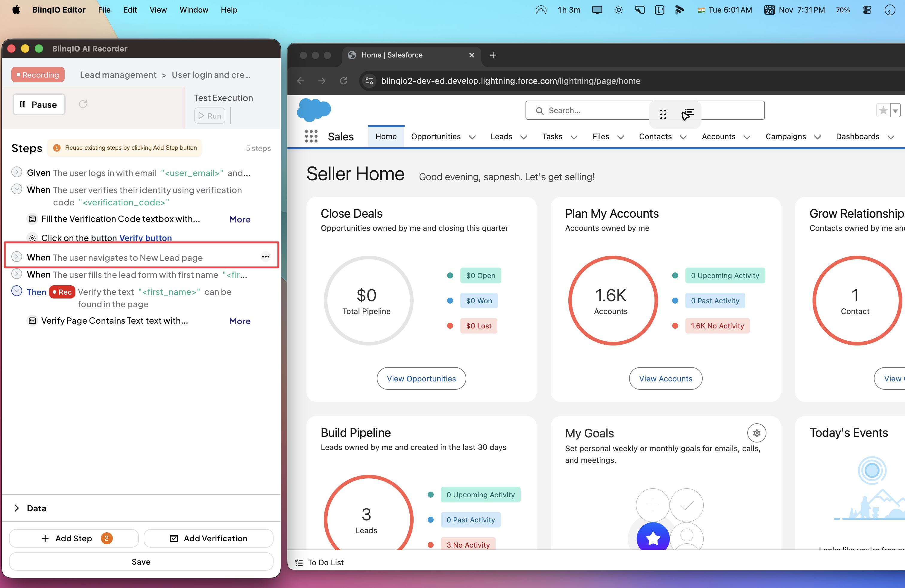
Task: Collapse the Then verify text step
Action: (x=17, y=291)
